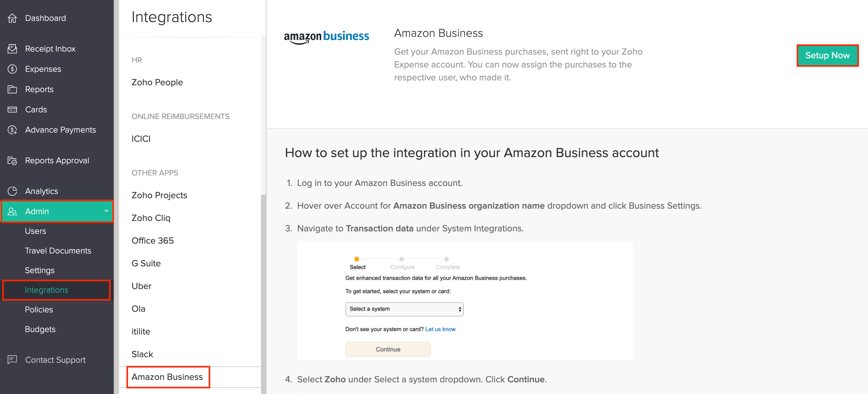
Task: Click the Continue button in guide
Action: (387, 349)
